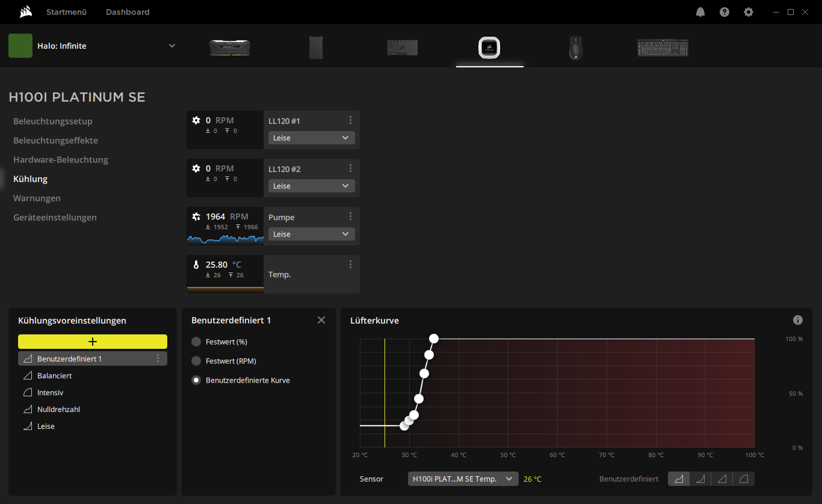Click LL120 #1 fan RPM gear icon

point(196,120)
